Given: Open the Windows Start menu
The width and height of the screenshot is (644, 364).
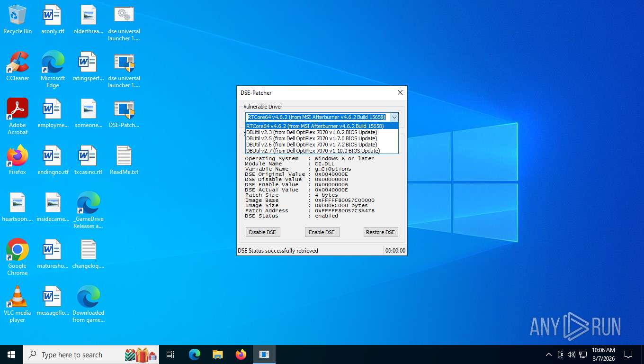Looking at the screenshot, I should coord(11,355).
